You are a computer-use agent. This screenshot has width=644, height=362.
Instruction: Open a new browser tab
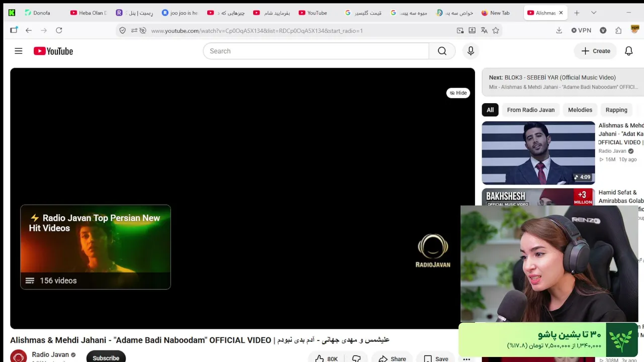point(577,13)
